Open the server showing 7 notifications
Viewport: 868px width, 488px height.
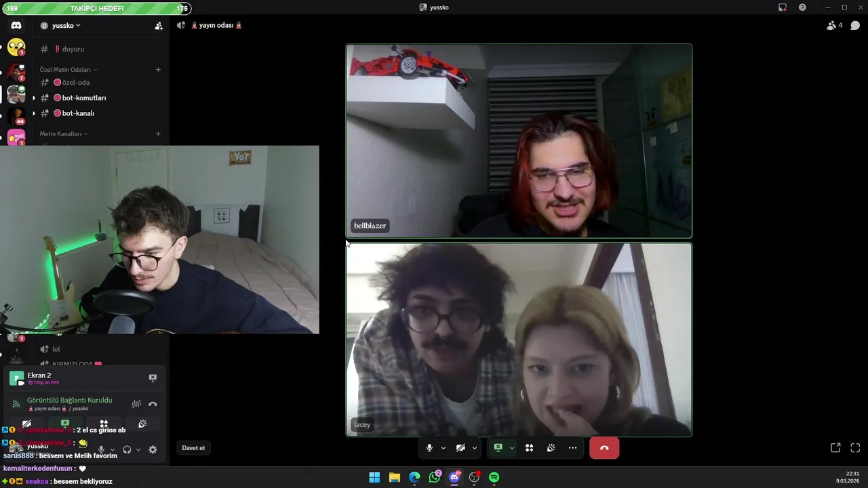(16, 72)
